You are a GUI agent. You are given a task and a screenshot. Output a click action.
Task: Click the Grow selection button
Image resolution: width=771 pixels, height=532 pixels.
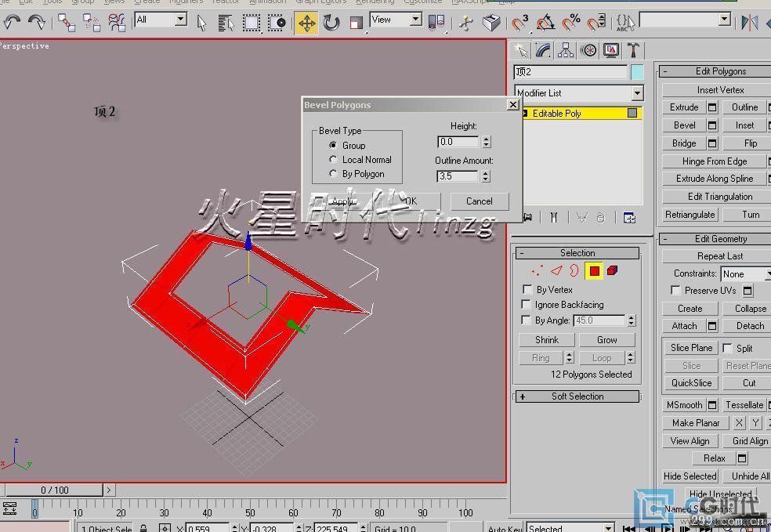[x=607, y=340]
